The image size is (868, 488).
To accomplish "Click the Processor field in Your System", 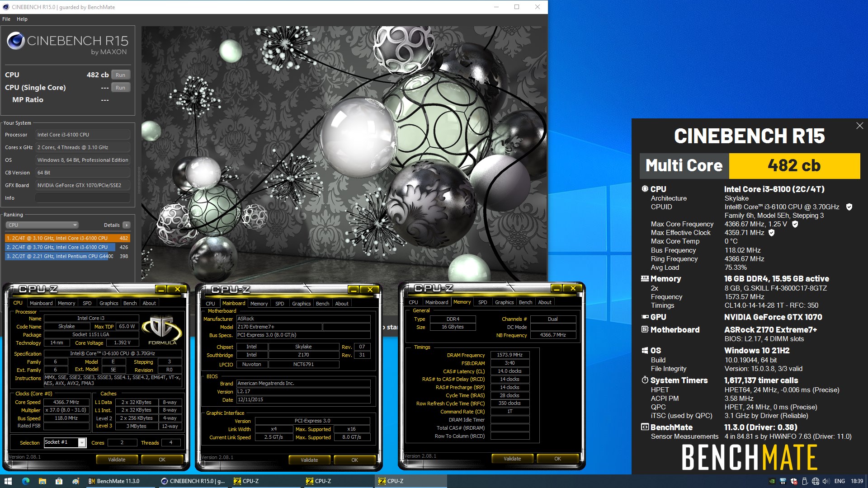I will pos(83,135).
